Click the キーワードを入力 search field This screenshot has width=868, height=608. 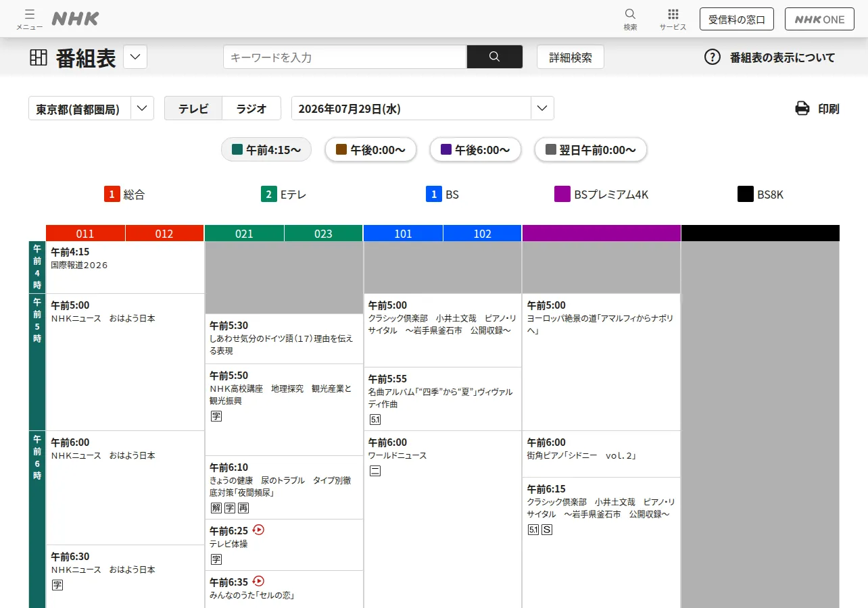(345, 57)
